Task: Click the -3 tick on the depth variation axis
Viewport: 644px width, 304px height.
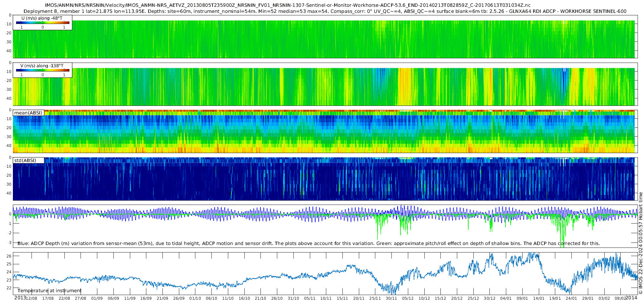Action: tap(10, 242)
